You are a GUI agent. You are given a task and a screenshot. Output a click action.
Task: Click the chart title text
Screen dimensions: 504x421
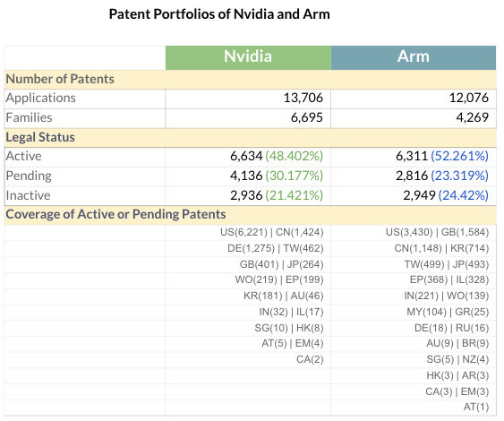point(219,14)
